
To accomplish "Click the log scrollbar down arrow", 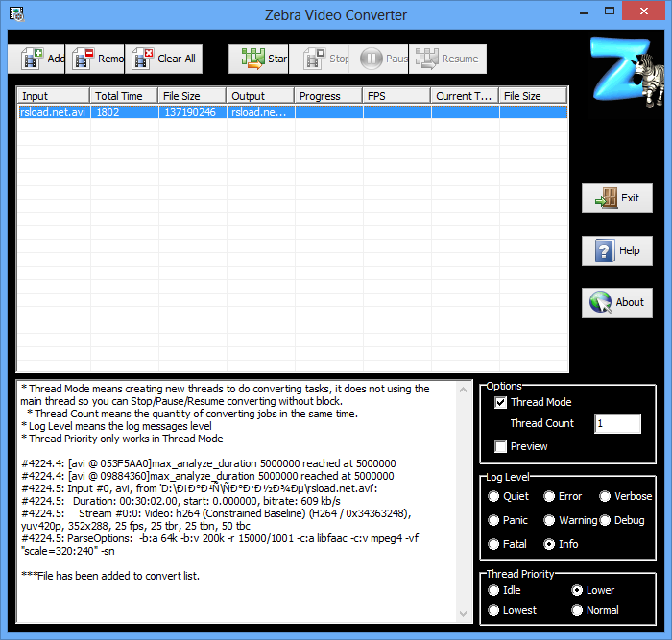I will tap(464, 614).
